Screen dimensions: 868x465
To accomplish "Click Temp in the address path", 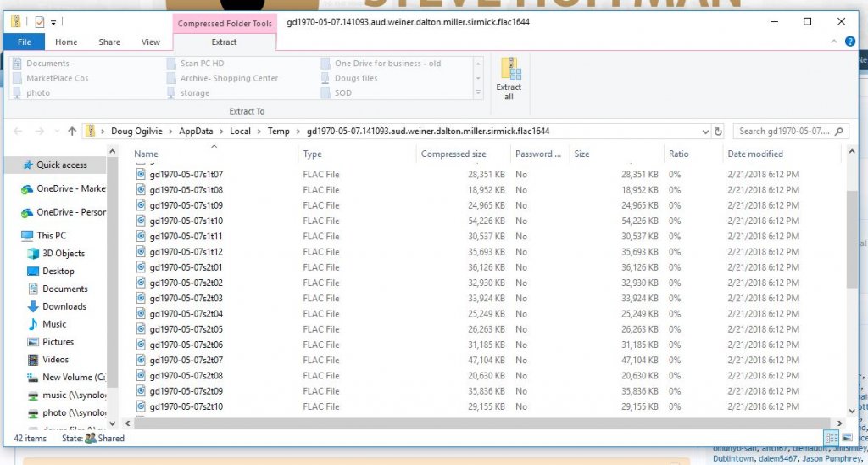I will [x=278, y=132].
